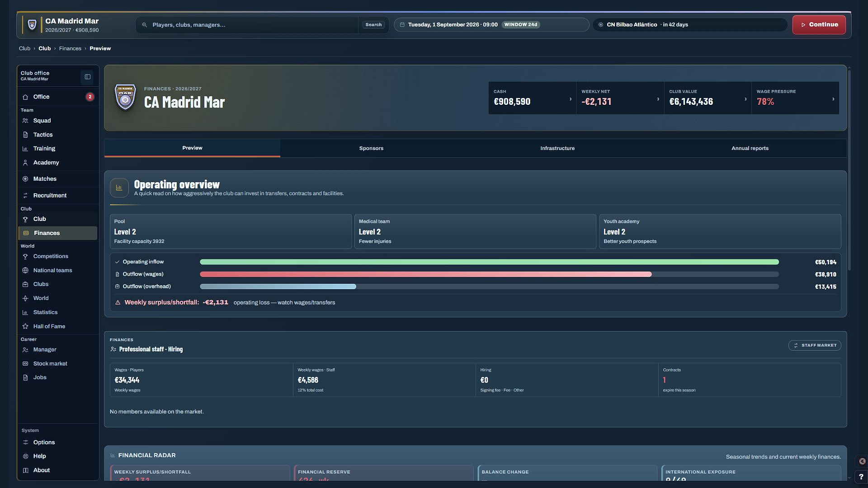Expand the Weekly net stat card

tap(620, 98)
